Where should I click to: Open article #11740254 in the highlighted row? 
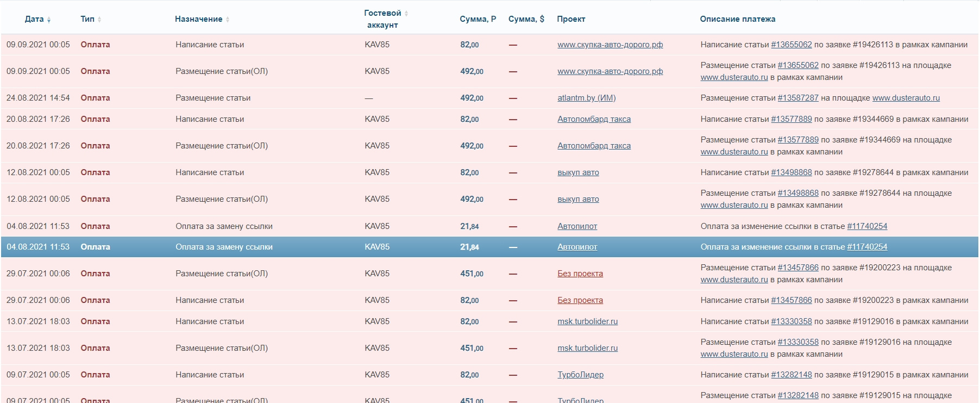click(866, 247)
